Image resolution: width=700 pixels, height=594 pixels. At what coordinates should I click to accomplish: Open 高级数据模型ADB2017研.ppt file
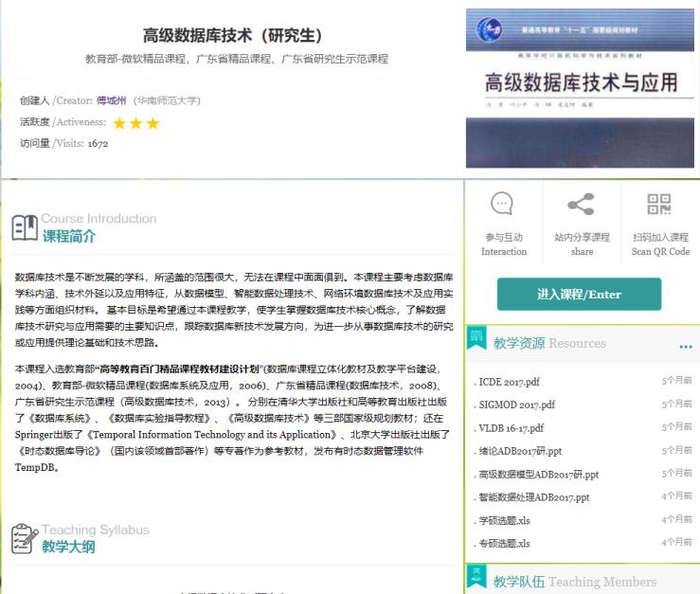[537, 474]
